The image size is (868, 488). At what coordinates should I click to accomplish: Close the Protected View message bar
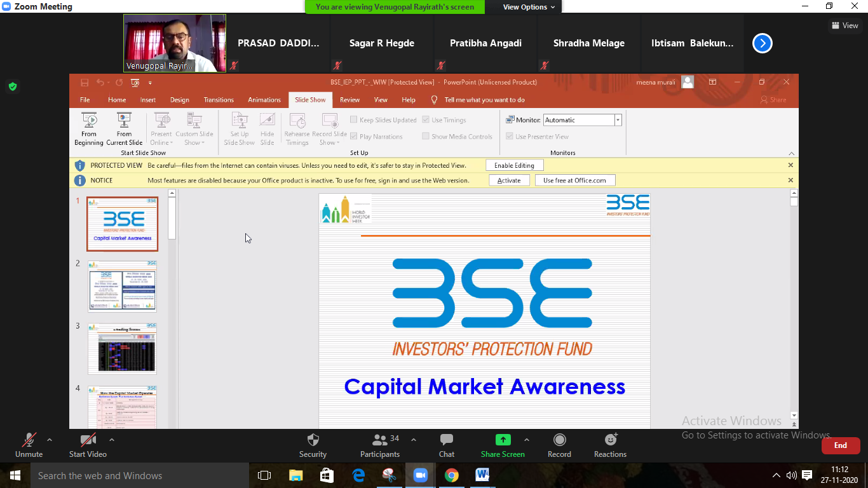click(x=790, y=165)
